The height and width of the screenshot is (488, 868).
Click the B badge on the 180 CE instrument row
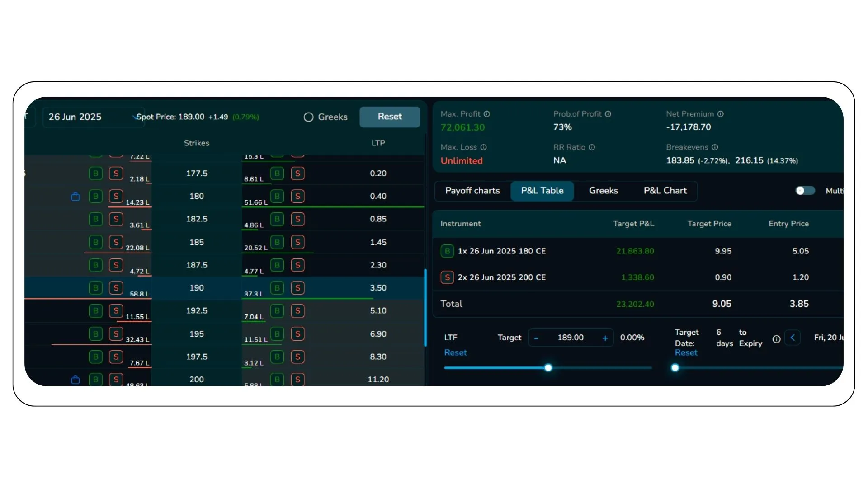pos(447,251)
